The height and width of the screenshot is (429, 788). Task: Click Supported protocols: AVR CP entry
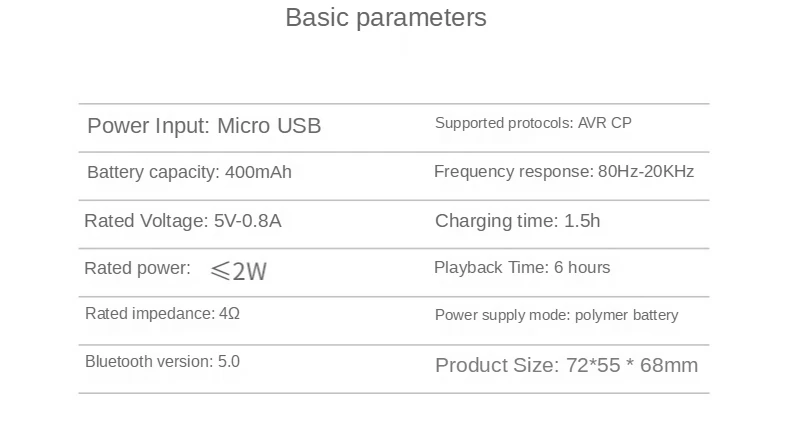click(533, 123)
